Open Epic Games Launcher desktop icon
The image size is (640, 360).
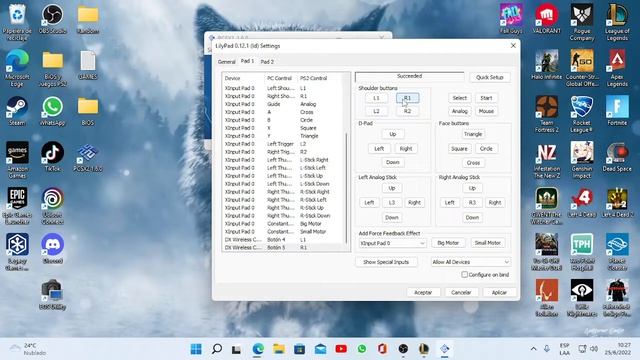pyautogui.click(x=17, y=206)
